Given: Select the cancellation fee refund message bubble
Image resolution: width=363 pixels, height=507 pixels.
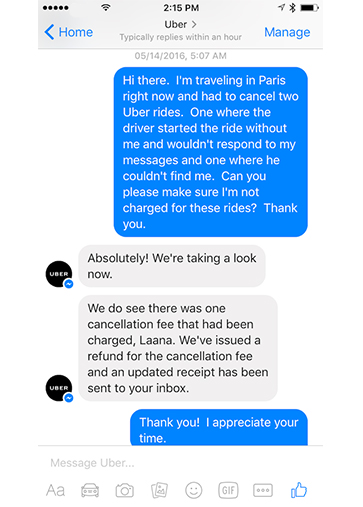Looking at the screenshot, I should [178, 348].
